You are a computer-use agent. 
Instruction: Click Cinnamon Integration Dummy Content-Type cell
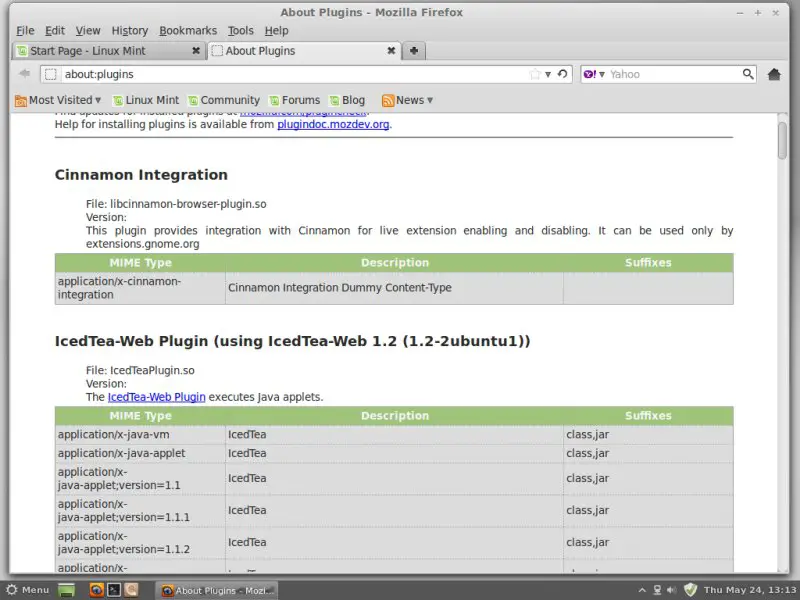tap(394, 288)
